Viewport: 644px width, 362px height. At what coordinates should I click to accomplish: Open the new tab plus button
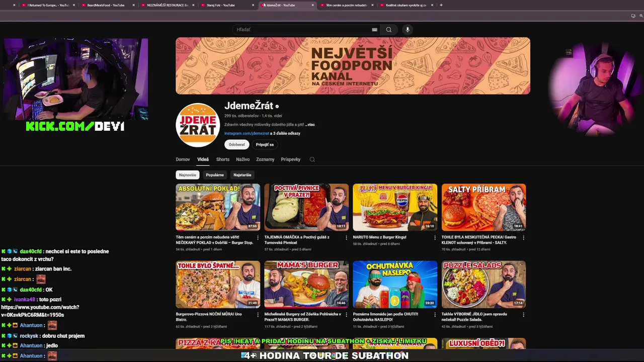(x=441, y=5)
